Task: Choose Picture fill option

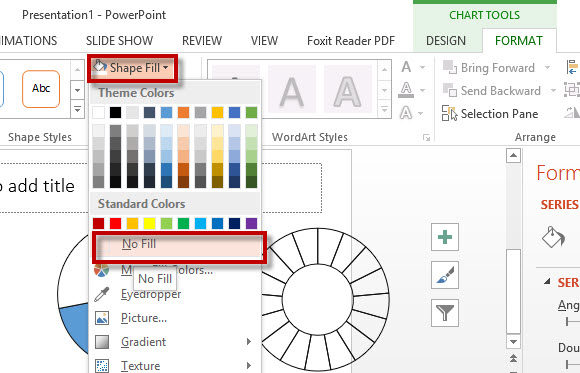Action: click(x=144, y=318)
